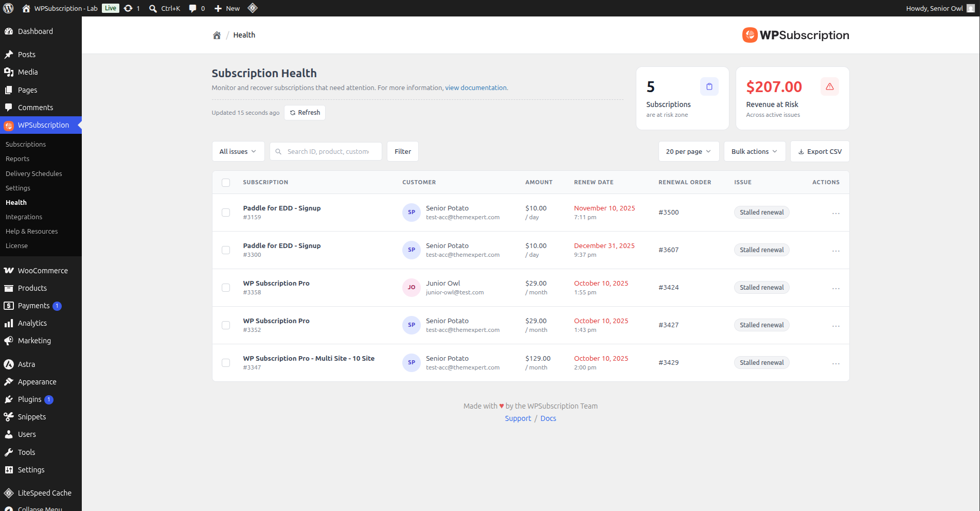
Task: Click the Tools wrench icon in sidebar
Action: click(x=9, y=452)
